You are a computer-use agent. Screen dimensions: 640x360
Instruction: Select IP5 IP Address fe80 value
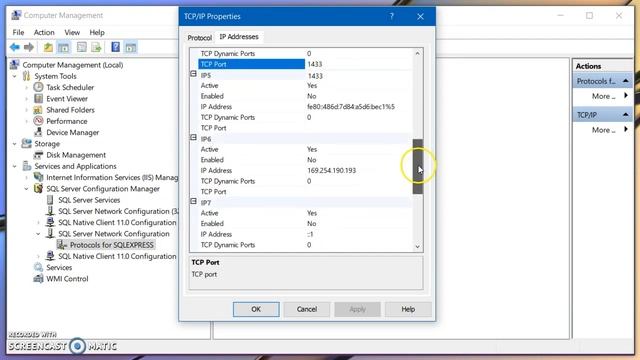tap(351, 107)
